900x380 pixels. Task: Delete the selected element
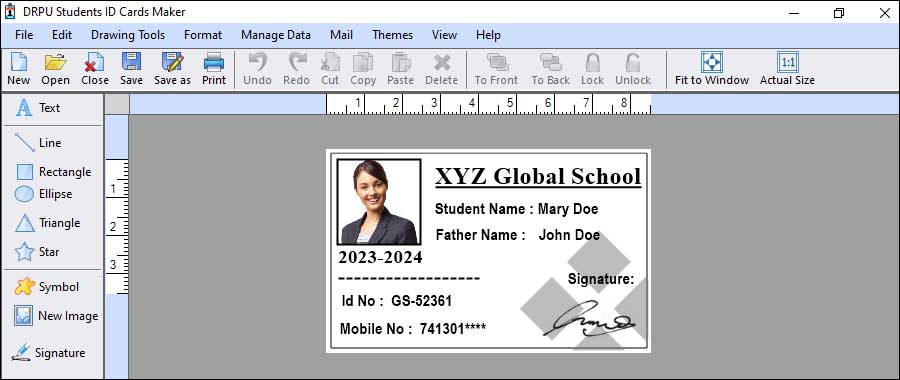tap(441, 69)
